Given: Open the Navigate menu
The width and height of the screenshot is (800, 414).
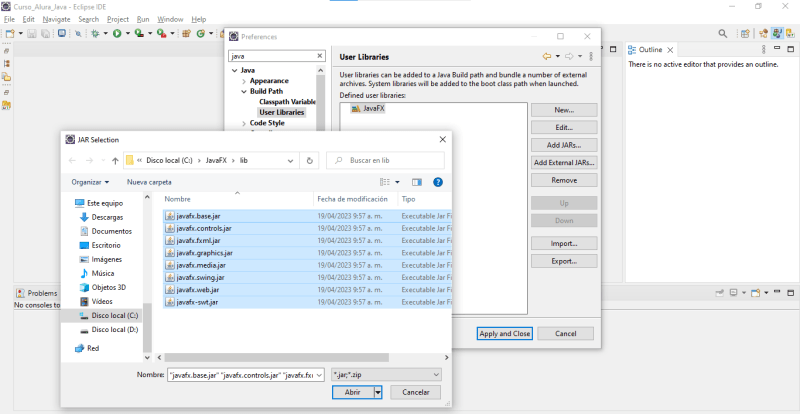Looking at the screenshot, I should (x=56, y=19).
